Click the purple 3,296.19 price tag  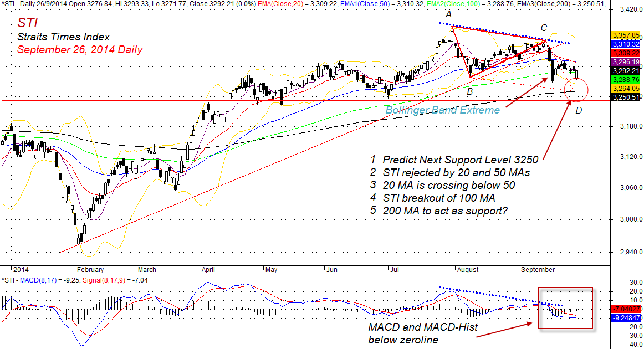click(x=626, y=62)
